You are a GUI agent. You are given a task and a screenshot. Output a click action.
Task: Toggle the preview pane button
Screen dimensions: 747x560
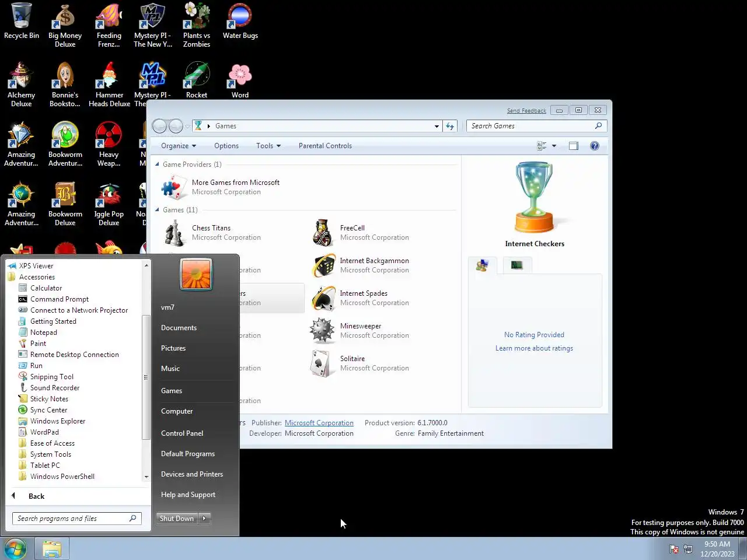click(x=574, y=146)
